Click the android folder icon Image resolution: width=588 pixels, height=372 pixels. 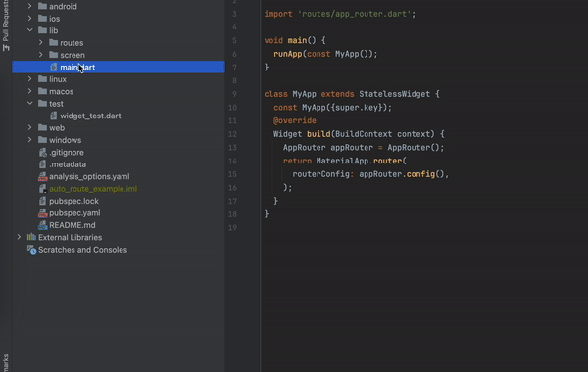click(x=43, y=6)
